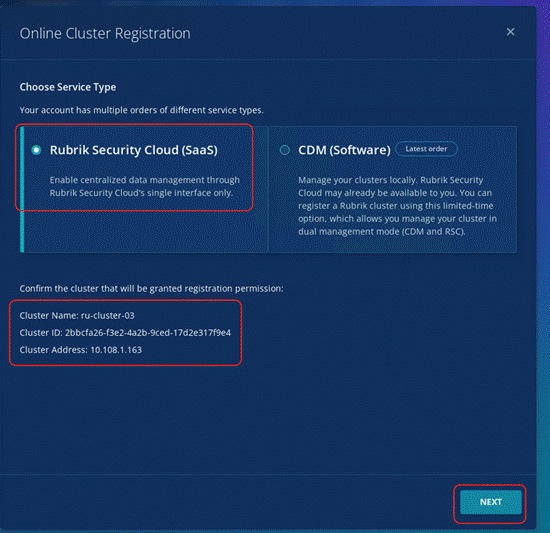Click 'Enable centralized data management' description

145,186
